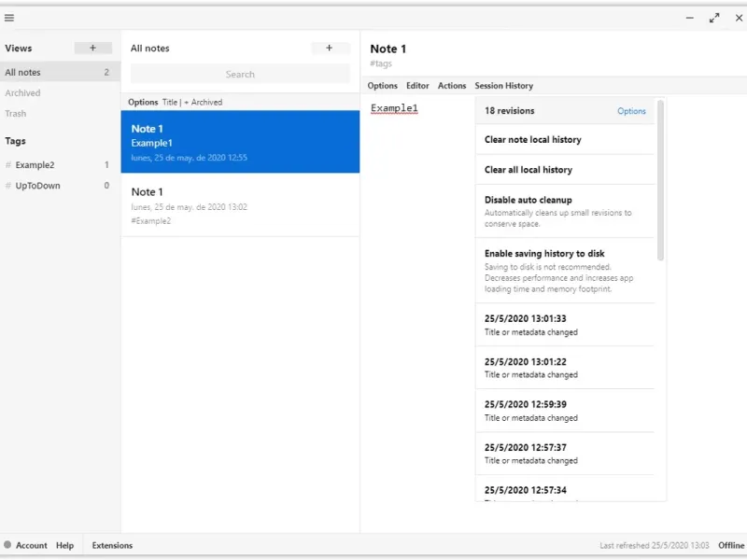Open the hamburger menu icon
The image size is (747, 560).
[x=9, y=18]
